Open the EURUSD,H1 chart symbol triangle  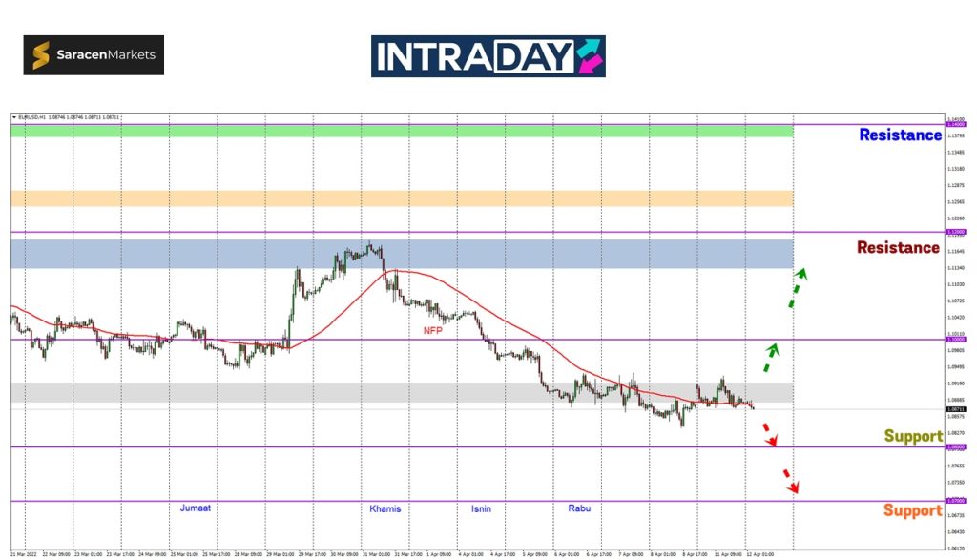(x=14, y=117)
